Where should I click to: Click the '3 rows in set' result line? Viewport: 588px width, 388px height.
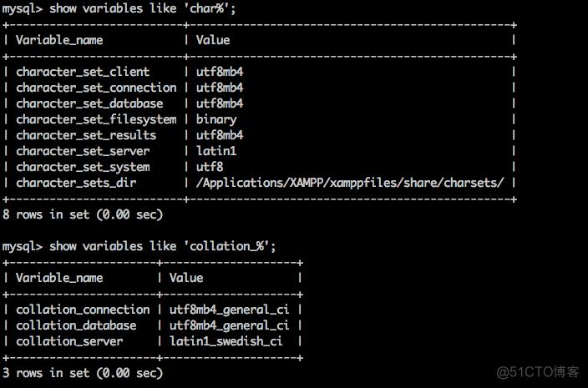coord(83,373)
